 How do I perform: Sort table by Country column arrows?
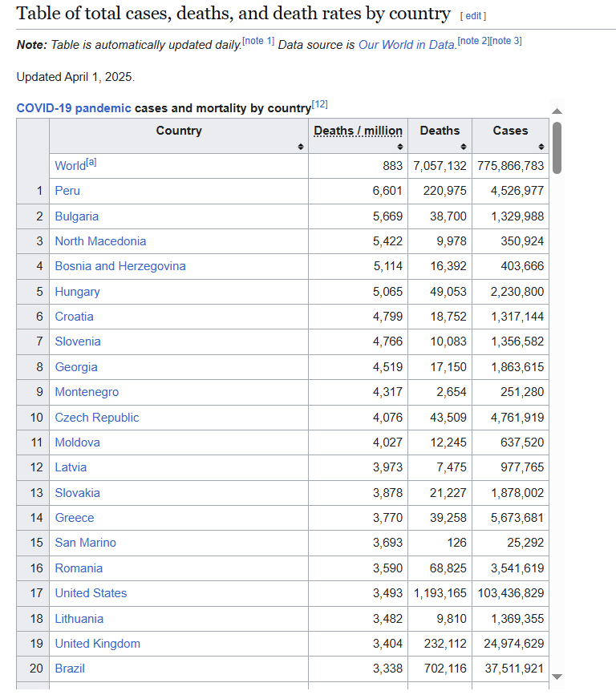pyautogui.click(x=301, y=147)
